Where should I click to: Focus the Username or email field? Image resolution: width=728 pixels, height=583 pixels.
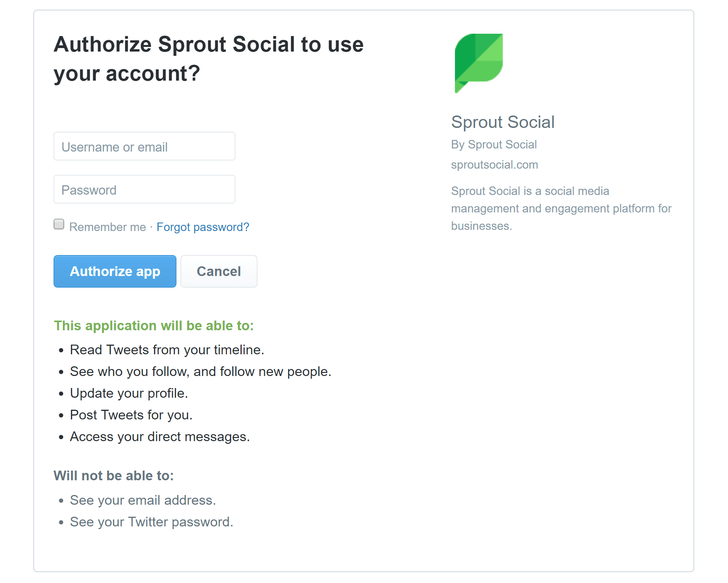[144, 147]
